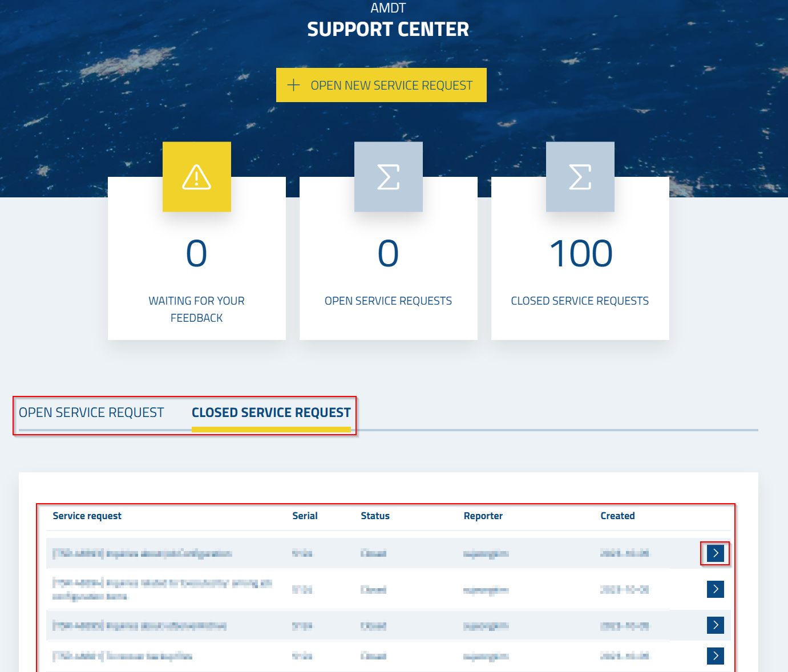Sort by the Serial column header

(305, 516)
